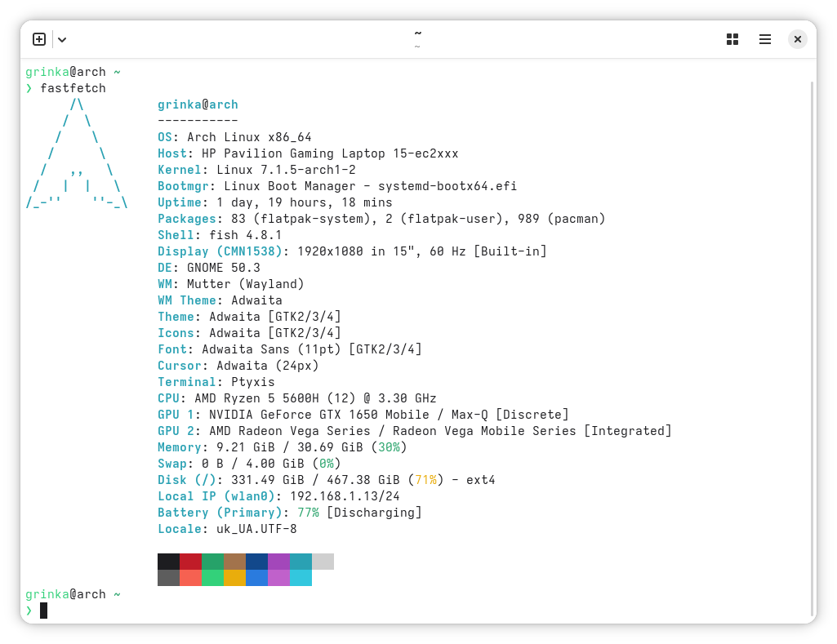This screenshot has width=837, height=644.
Task: Click '989 (pacman)' packages text
Action: [562, 219]
